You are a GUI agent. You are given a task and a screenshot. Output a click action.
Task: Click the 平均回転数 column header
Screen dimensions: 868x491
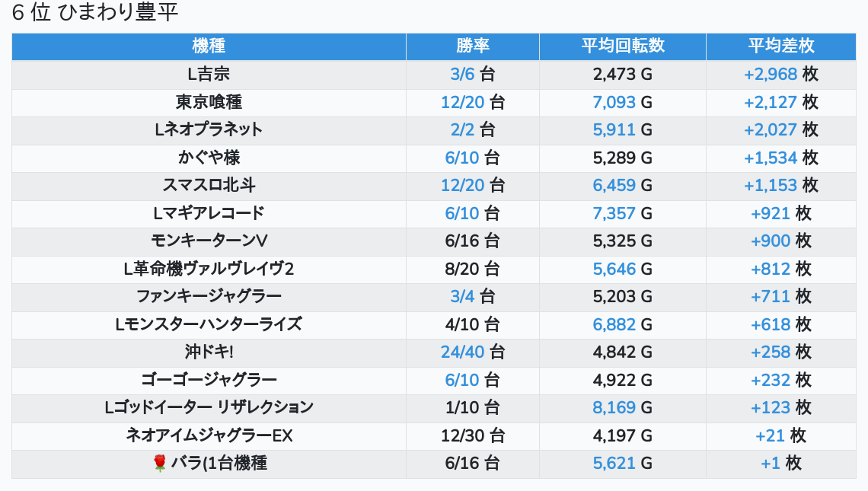[623, 46]
